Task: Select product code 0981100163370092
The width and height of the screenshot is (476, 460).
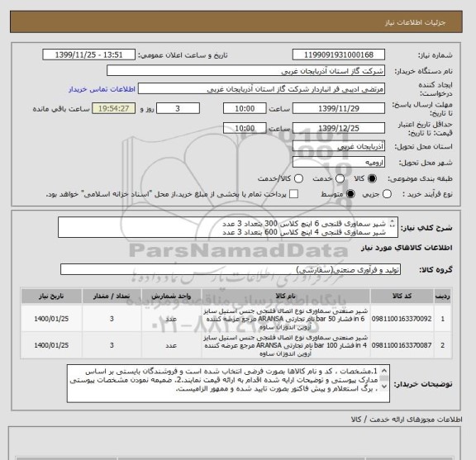Action: (x=402, y=319)
